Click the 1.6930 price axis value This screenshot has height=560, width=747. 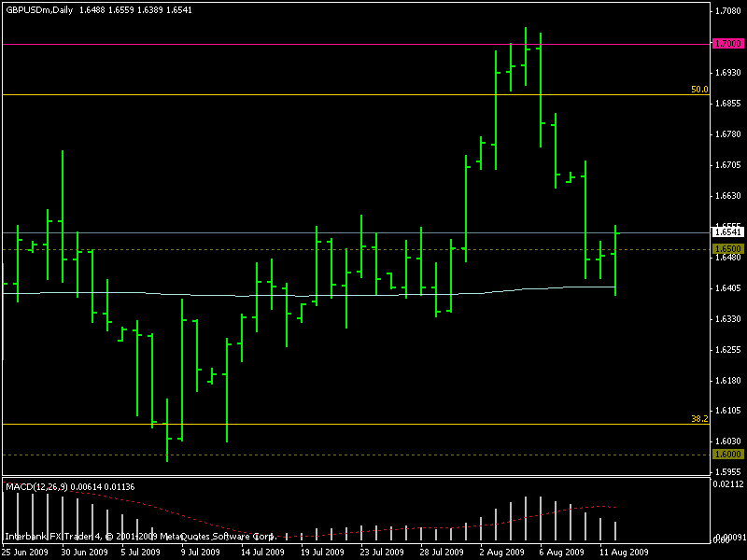point(728,73)
